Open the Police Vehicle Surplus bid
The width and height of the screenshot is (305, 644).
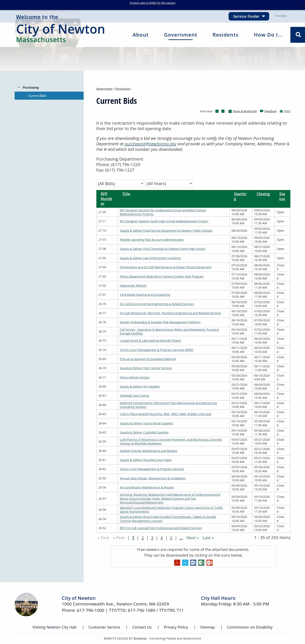135,377
